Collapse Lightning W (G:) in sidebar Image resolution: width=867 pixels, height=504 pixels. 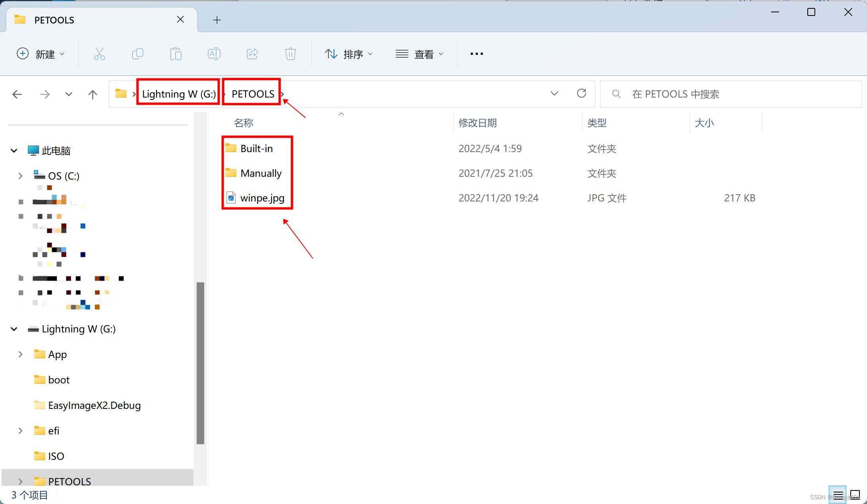14,329
